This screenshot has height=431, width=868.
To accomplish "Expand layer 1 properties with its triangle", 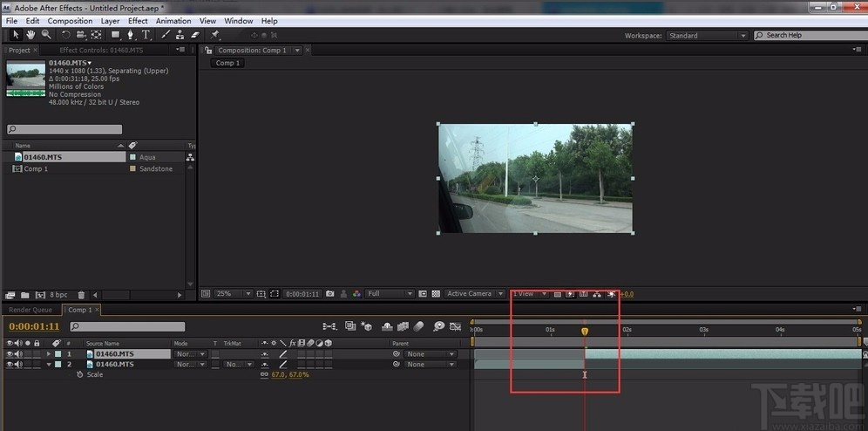I will (x=49, y=354).
